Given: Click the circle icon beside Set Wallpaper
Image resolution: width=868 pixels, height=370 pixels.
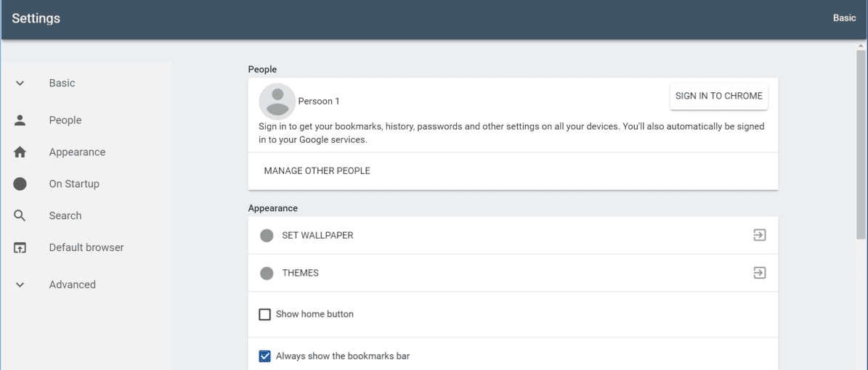Looking at the screenshot, I should 267,236.
